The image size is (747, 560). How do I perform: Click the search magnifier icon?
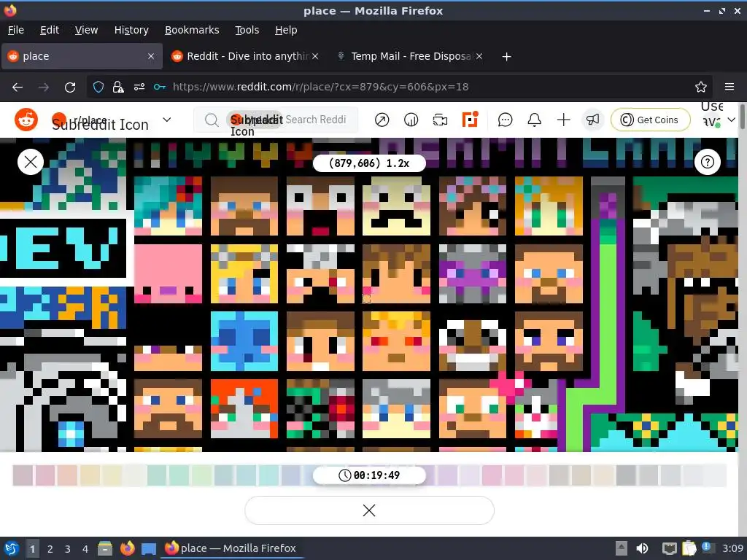click(211, 120)
